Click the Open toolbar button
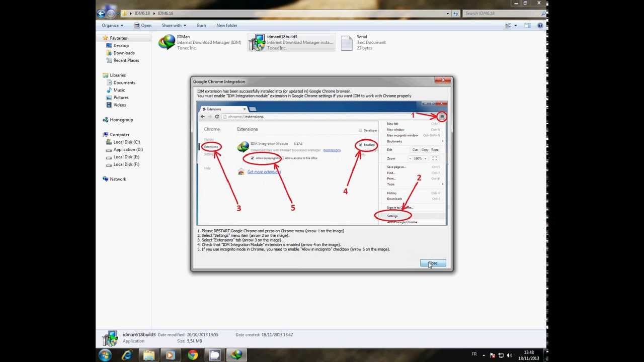The image size is (644, 362). point(142,25)
